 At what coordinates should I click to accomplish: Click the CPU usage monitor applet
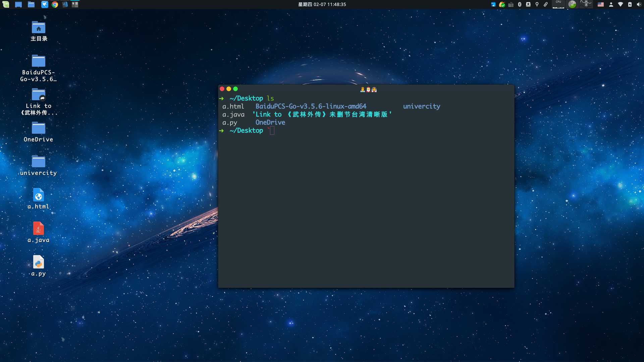point(558,5)
